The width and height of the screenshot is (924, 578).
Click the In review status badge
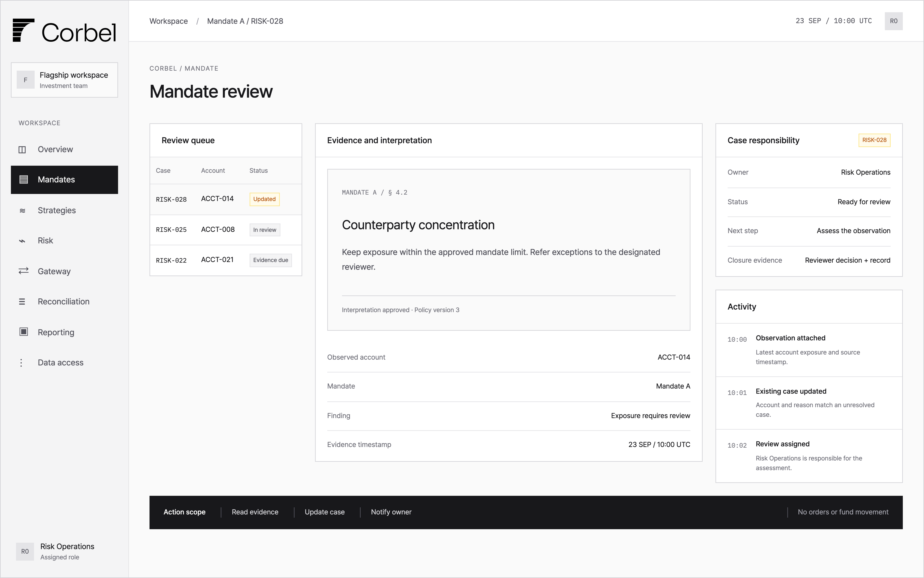(265, 230)
